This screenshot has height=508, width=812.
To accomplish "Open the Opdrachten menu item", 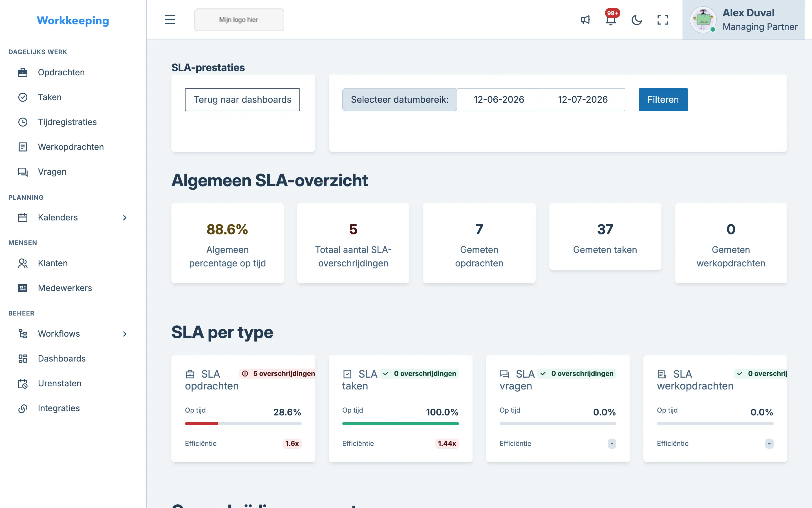I will (73, 72).
